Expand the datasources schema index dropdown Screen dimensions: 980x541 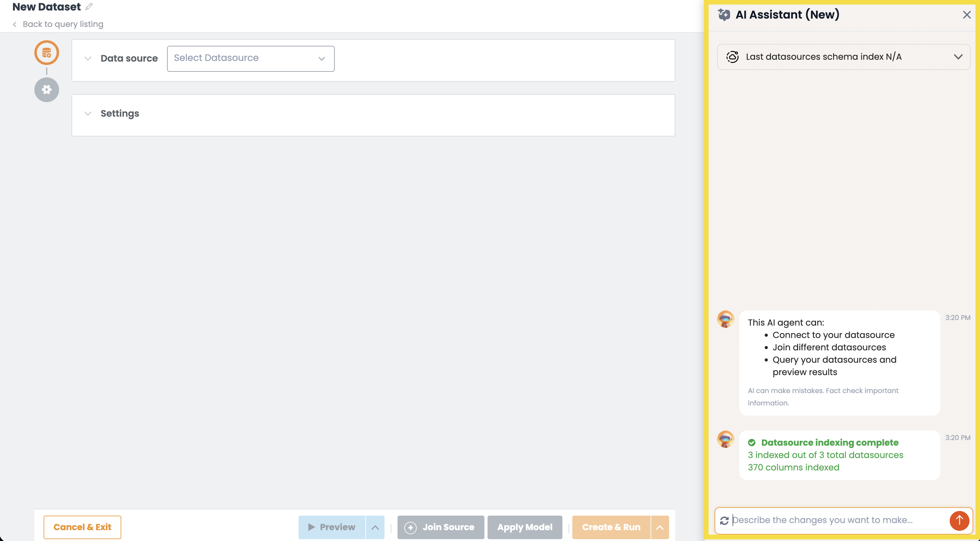958,57
